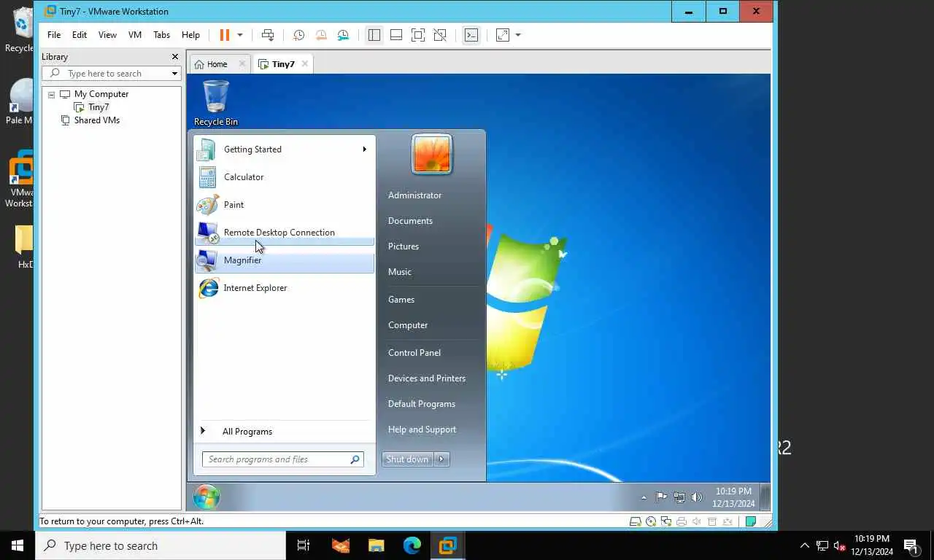The width and height of the screenshot is (934, 560).
Task: Open Music from the Start menu
Action: (400, 272)
